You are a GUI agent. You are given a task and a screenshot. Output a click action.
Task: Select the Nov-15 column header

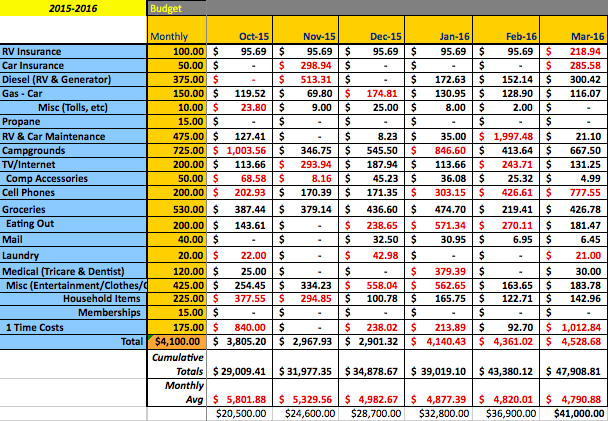pyautogui.click(x=306, y=30)
